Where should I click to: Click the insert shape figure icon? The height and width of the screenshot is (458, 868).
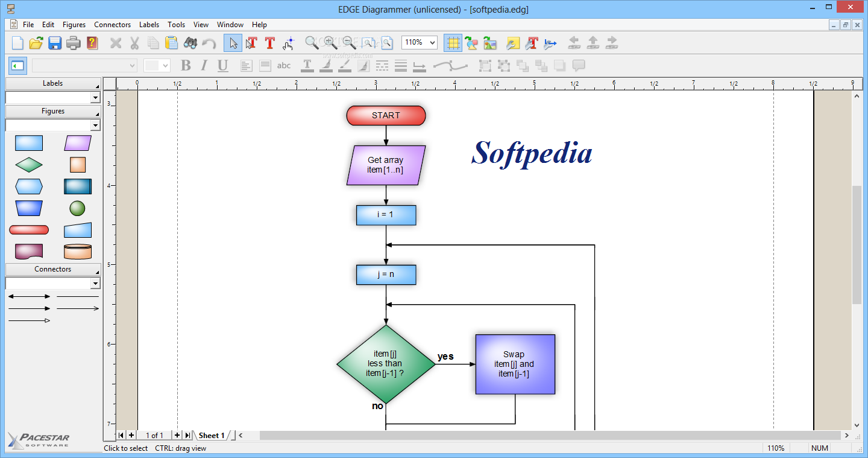471,43
